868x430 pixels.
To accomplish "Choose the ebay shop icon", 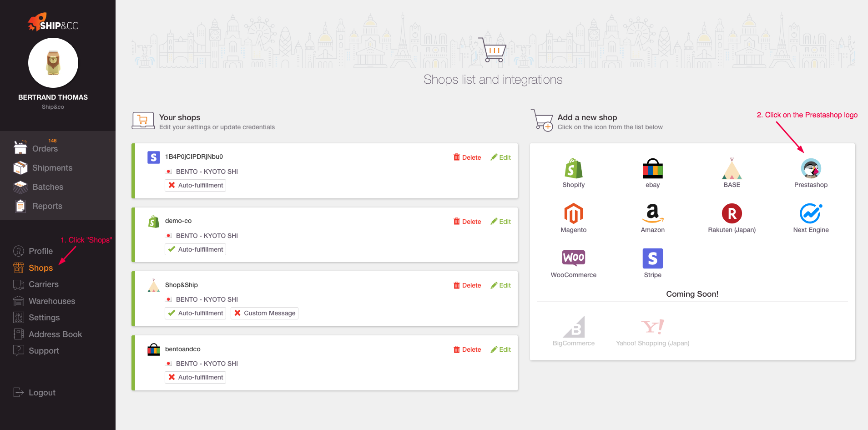I will (652, 169).
